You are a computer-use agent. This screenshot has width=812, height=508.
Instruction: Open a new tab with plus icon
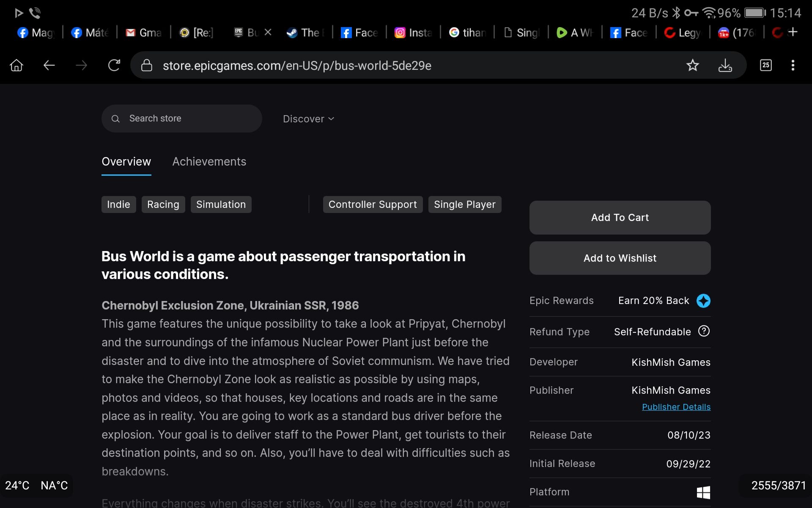(793, 32)
